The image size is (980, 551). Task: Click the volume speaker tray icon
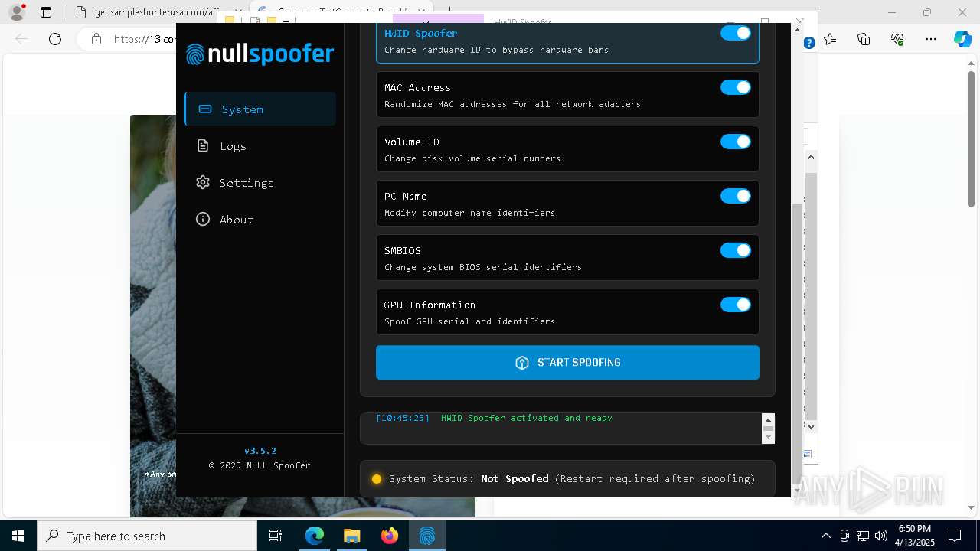(881, 536)
